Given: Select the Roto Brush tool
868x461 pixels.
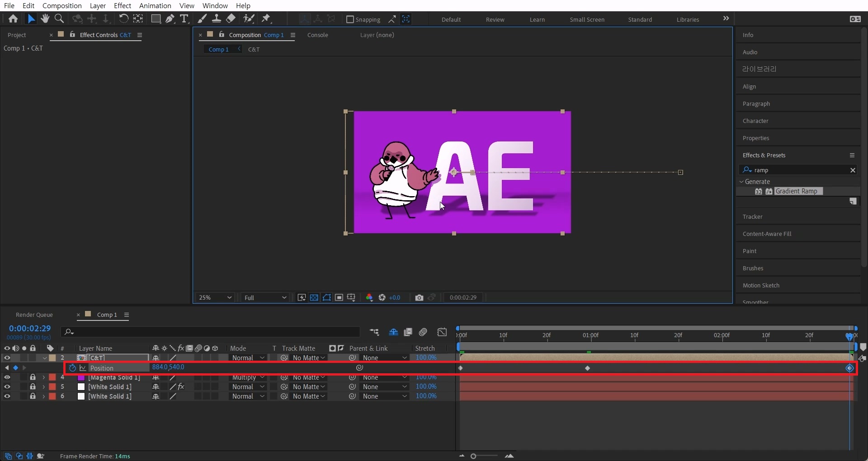Looking at the screenshot, I should (x=249, y=19).
